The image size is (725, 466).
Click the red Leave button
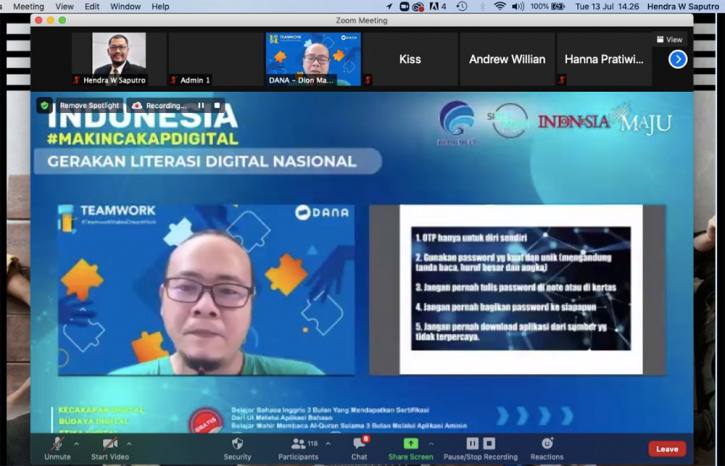(667, 449)
